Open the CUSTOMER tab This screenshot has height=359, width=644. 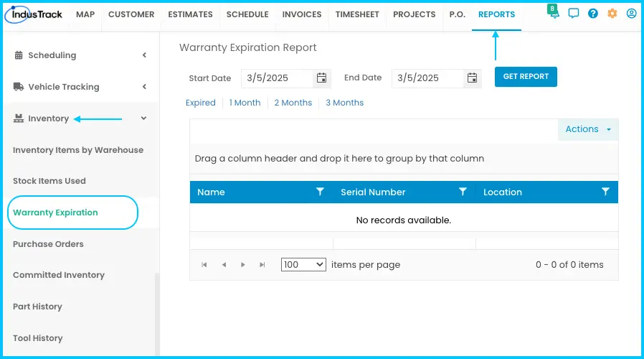coord(131,14)
